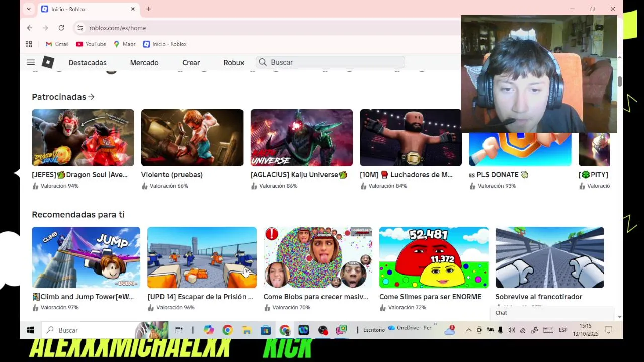Open the Patrocinadas section link
This screenshot has width=644, height=362.
[63, 97]
